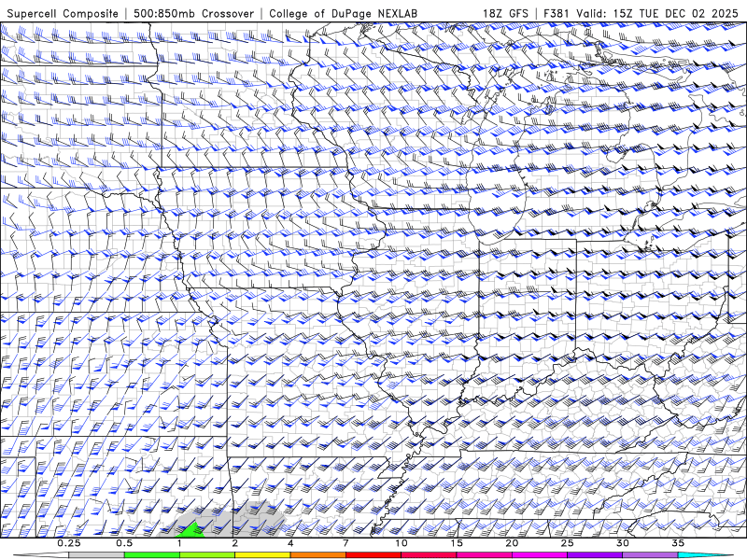Click the lime green 1–2 color bar segment

[x=207, y=555]
